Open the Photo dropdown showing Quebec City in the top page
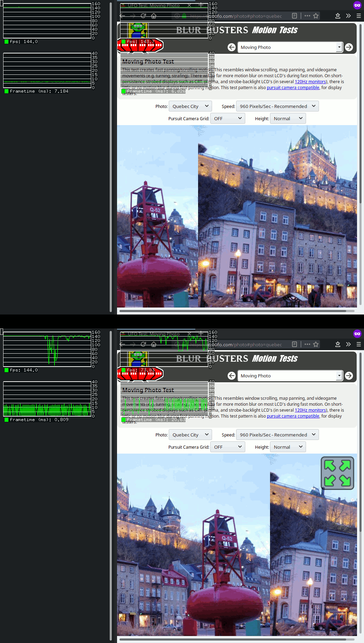The image size is (364, 643). pyautogui.click(x=190, y=106)
